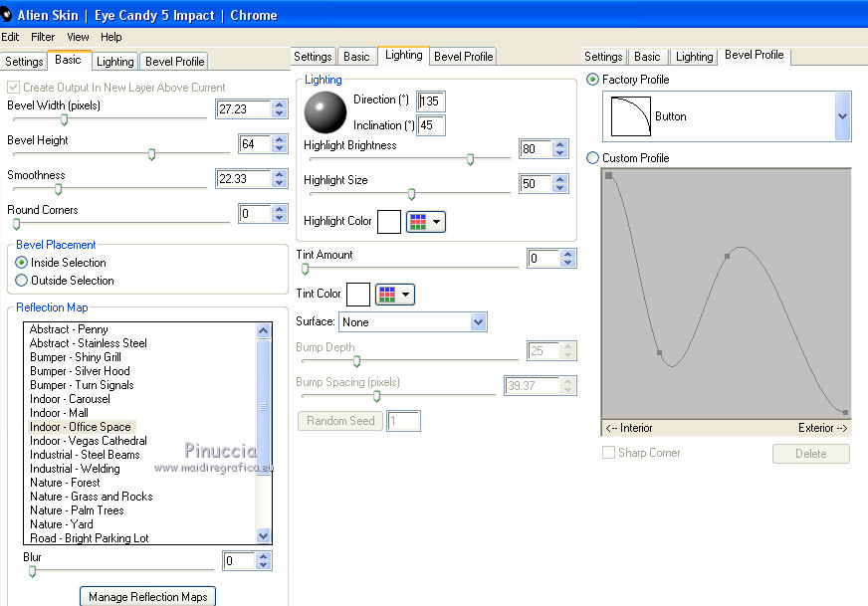This screenshot has height=606, width=868.
Task: Open Lighting tab in right panel
Action: [x=694, y=57]
